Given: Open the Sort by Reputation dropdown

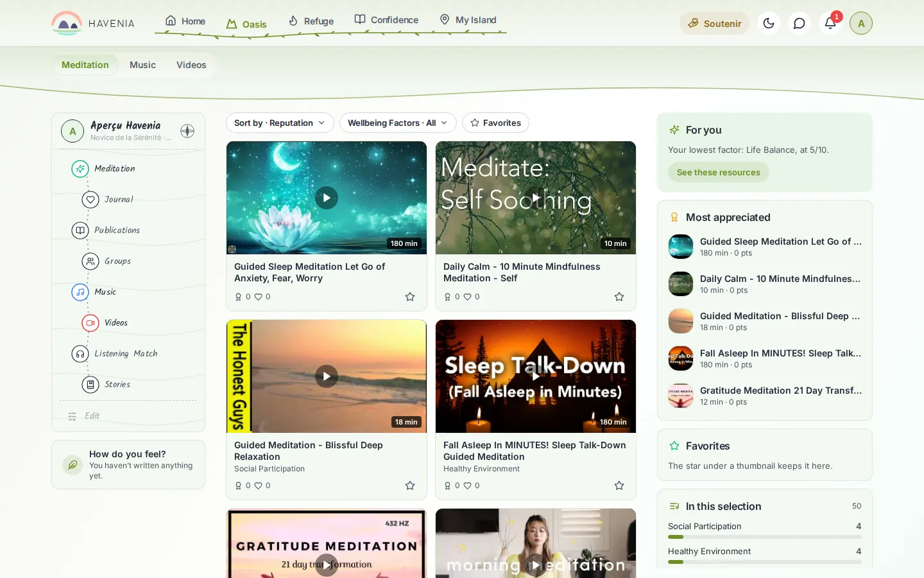Looking at the screenshot, I should tap(280, 123).
